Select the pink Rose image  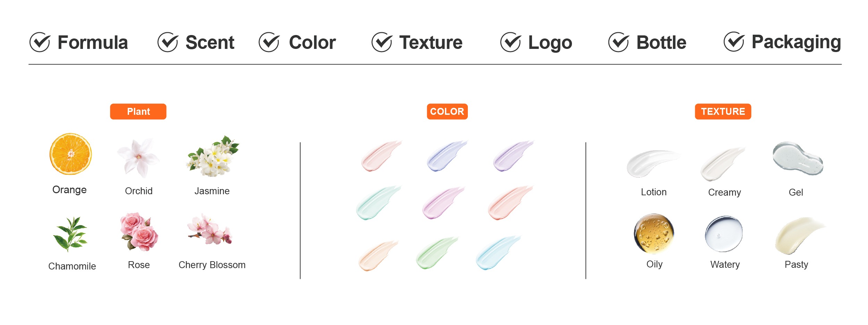coord(139,231)
